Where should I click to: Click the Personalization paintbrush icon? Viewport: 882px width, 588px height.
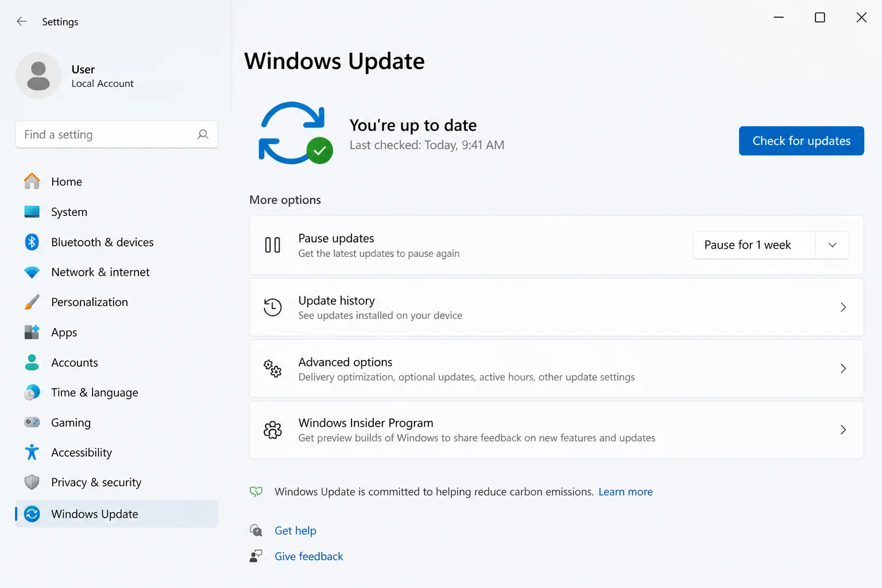pos(32,302)
